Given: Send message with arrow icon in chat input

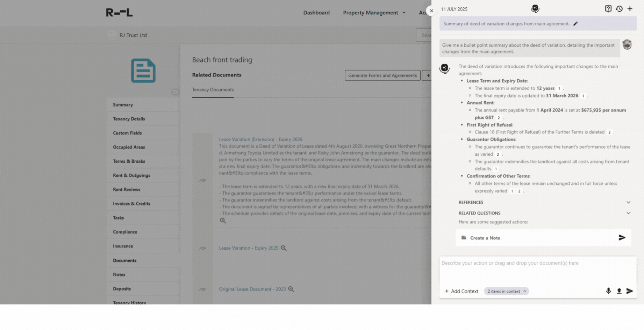Looking at the screenshot, I should click(x=630, y=291).
